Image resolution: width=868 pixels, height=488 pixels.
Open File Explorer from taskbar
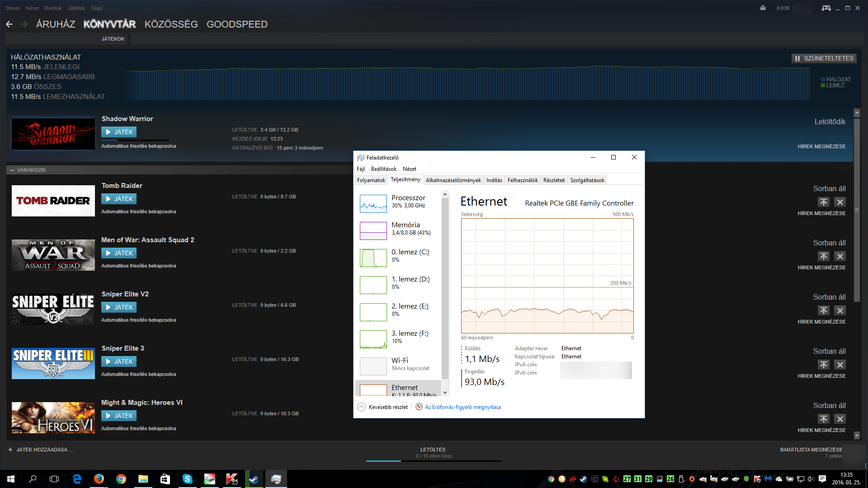tap(143, 479)
